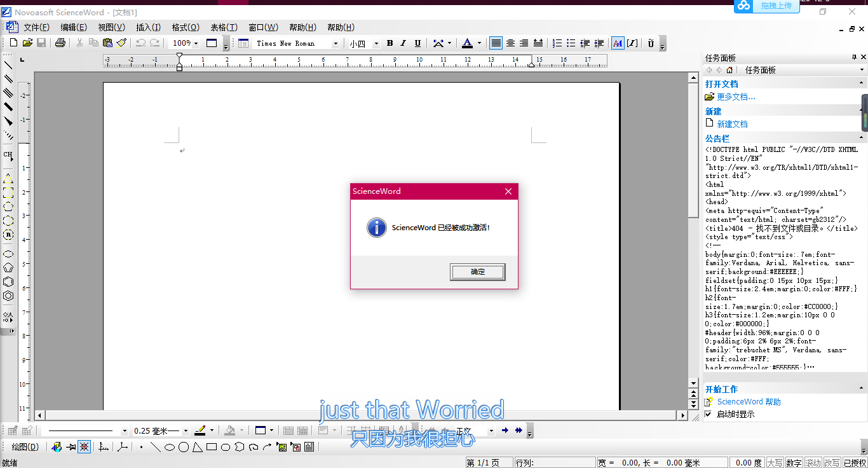Click the 抢拽上传 cloud upload button

click(766, 6)
